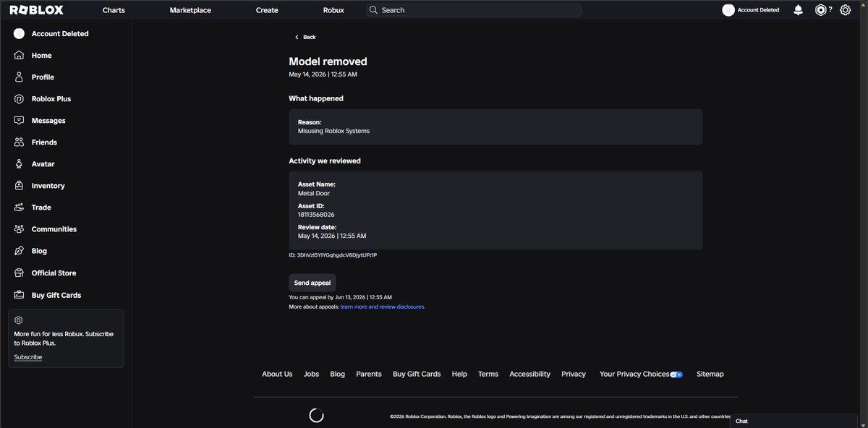Open the Jobs footer link
Viewport: 868px width, 428px height.
pyautogui.click(x=311, y=374)
